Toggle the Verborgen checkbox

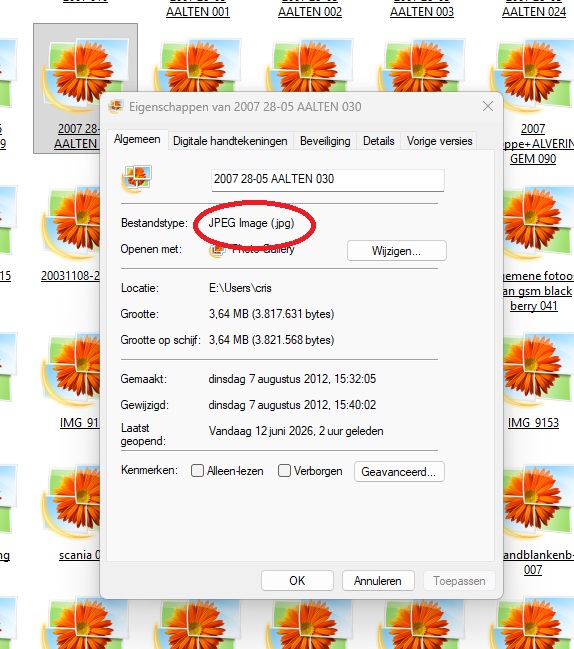click(x=284, y=471)
